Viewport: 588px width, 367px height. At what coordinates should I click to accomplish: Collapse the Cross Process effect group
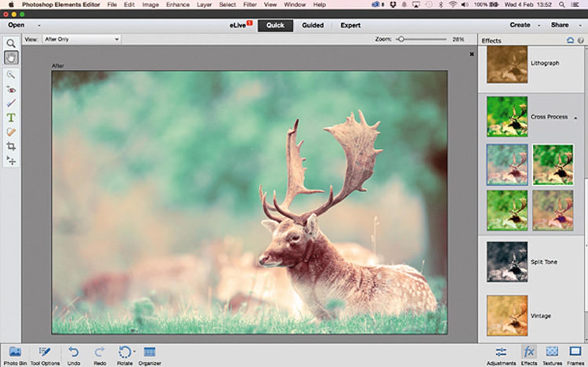click(576, 118)
